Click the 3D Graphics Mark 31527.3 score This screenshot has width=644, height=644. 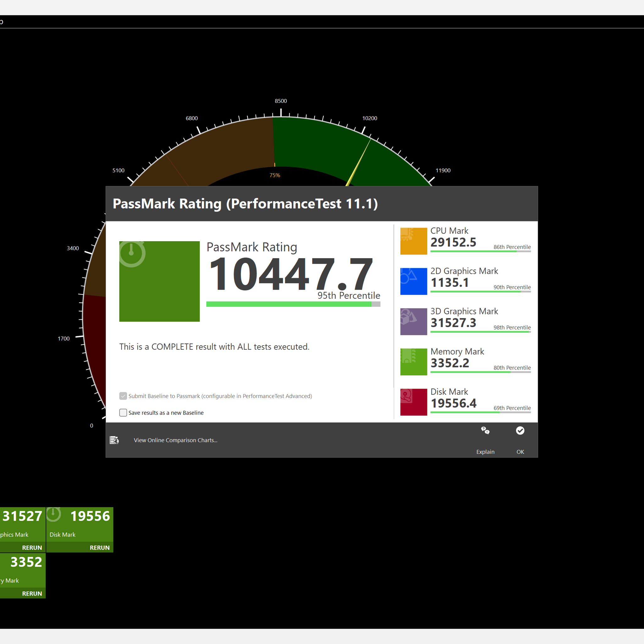(453, 323)
